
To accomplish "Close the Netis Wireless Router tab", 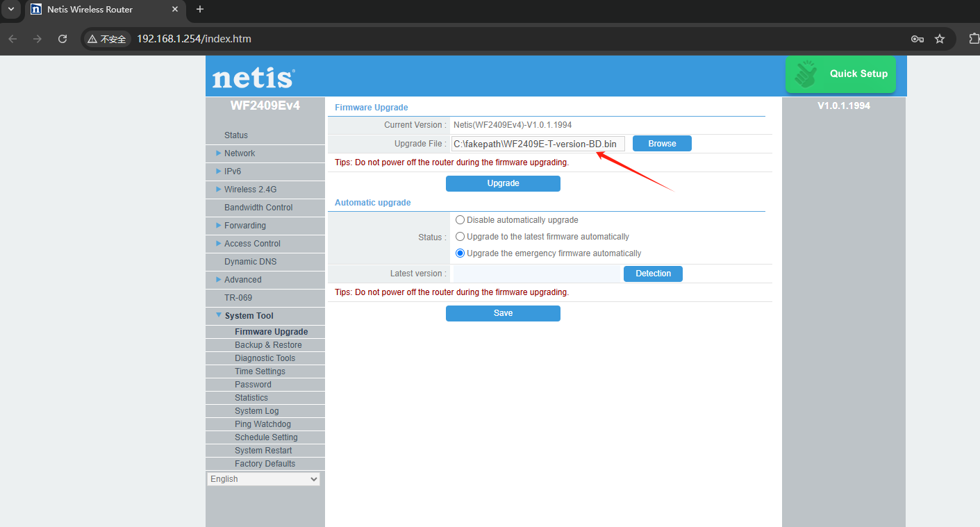I will (x=175, y=10).
